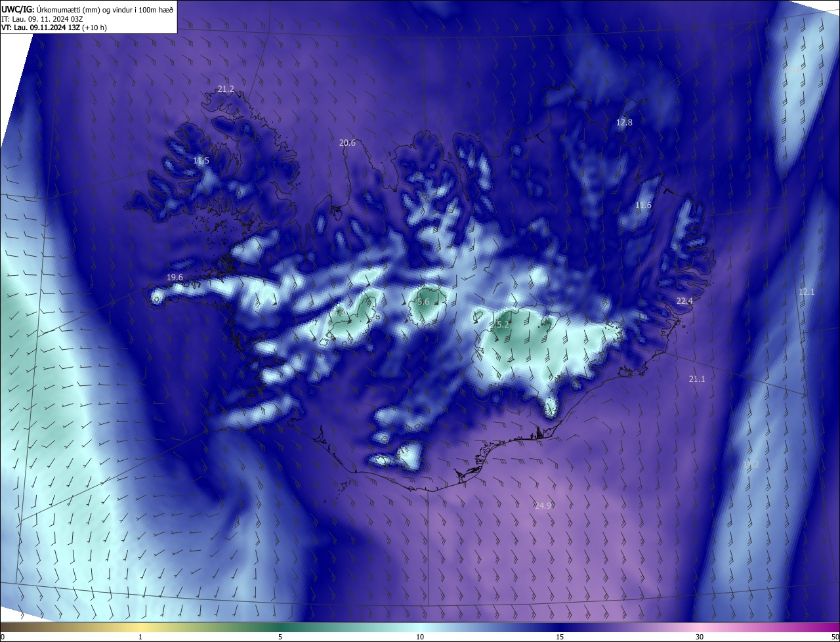Click the 5.2 value on the glacier

tap(503, 324)
